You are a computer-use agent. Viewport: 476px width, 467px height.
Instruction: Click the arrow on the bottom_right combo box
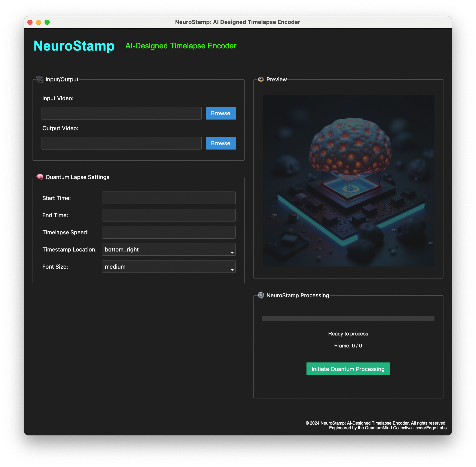232,253
